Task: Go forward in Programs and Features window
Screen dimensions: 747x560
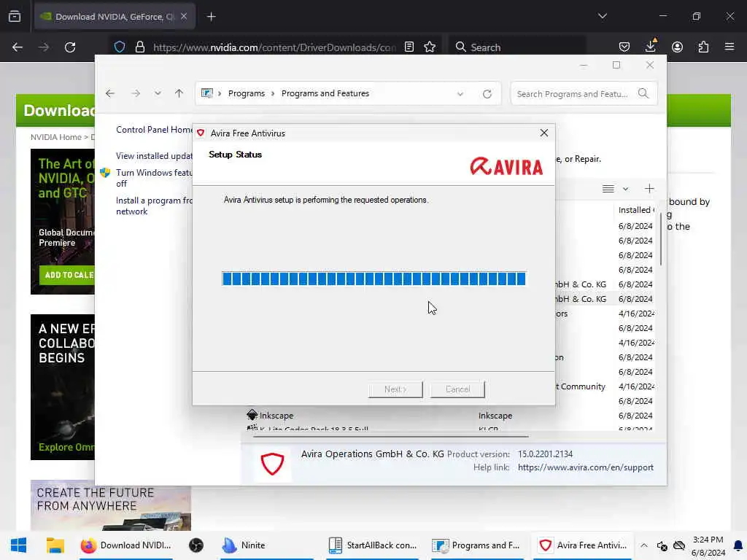Action: [x=136, y=93]
